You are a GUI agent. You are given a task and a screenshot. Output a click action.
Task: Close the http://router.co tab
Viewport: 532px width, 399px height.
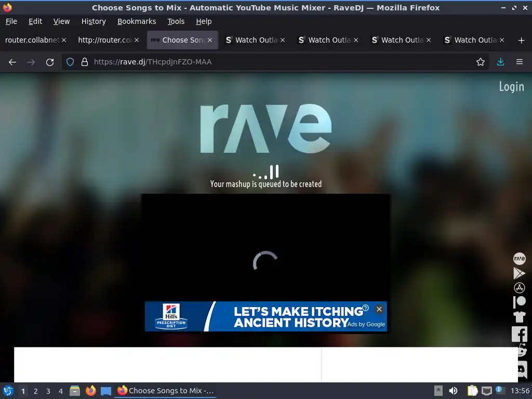pyautogui.click(x=137, y=40)
